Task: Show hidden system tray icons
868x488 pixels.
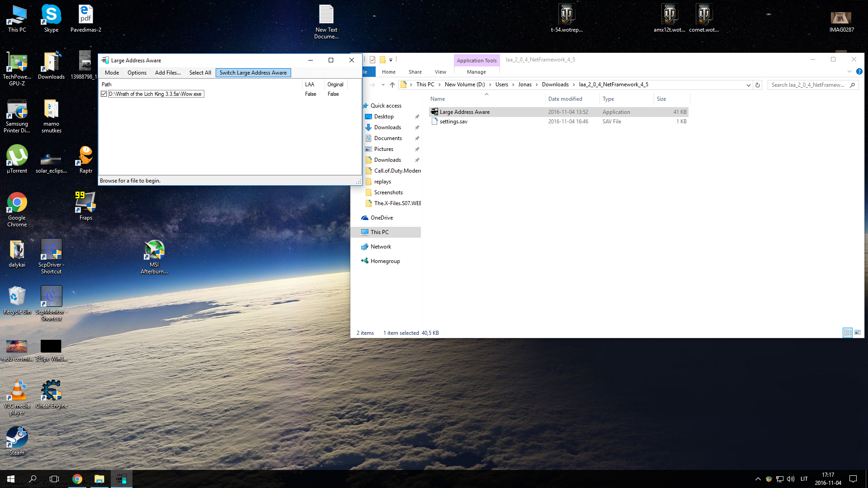Action: coord(758,479)
